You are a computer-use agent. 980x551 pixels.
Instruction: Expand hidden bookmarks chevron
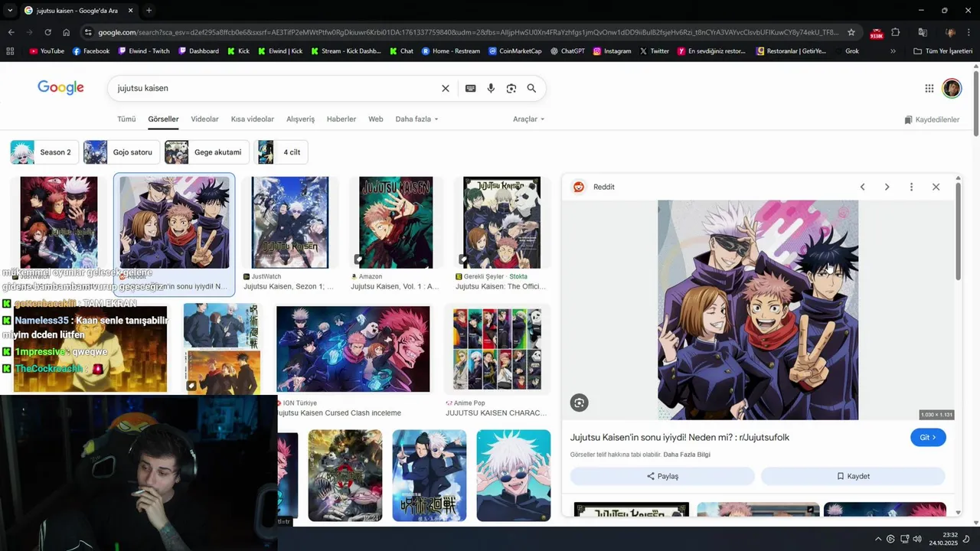tap(893, 51)
